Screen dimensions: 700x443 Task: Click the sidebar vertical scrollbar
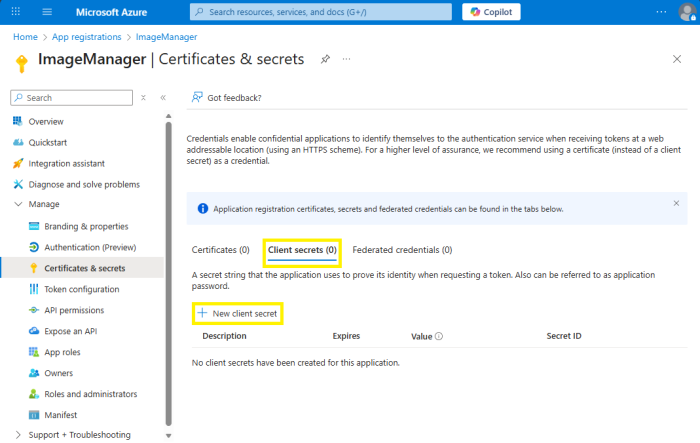tap(168, 270)
